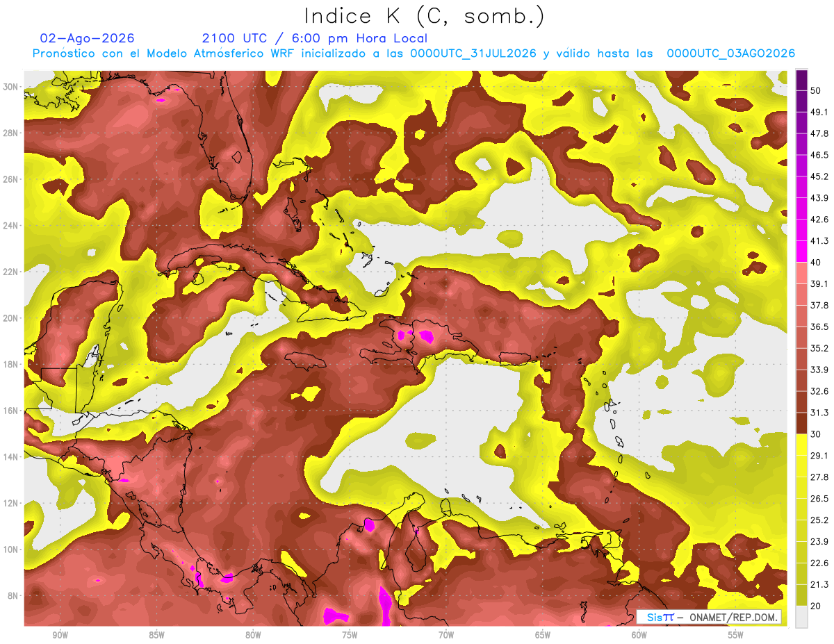The width and height of the screenshot is (834, 644).
Task: Click the 22N latitude axis label
Action: (x=10, y=272)
